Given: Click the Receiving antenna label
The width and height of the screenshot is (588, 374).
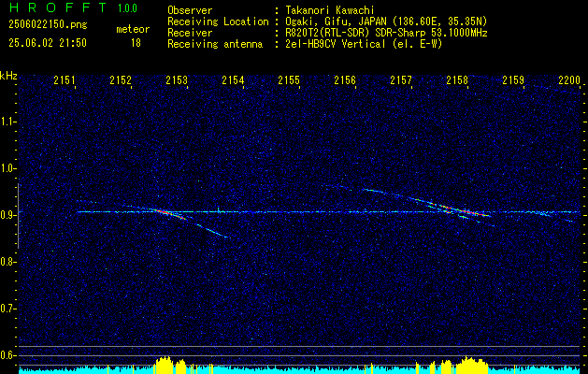Looking at the screenshot, I should (215, 44).
